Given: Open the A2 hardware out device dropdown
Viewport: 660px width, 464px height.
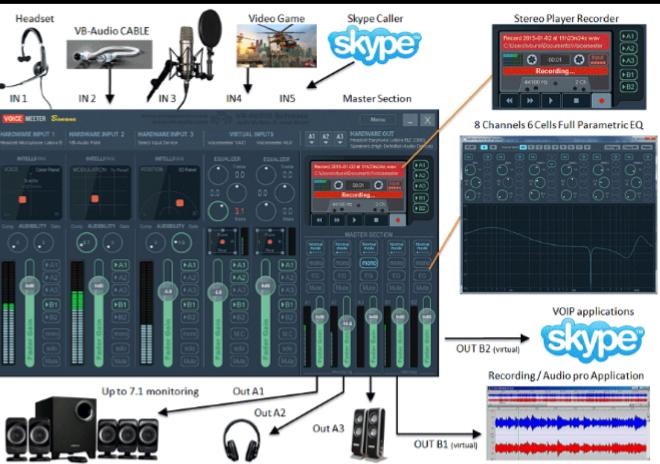Looking at the screenshot, I should [x=325, y=139].
